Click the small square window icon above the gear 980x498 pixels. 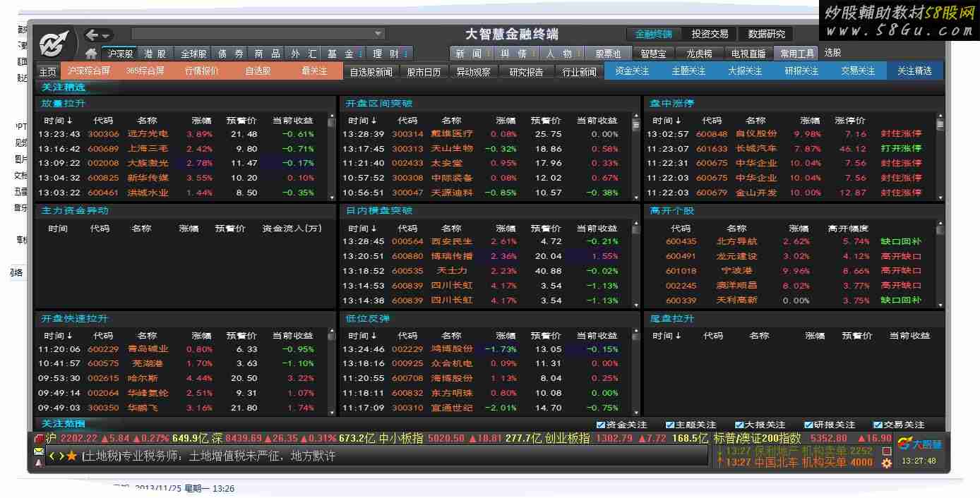click(x=887, y=451)
